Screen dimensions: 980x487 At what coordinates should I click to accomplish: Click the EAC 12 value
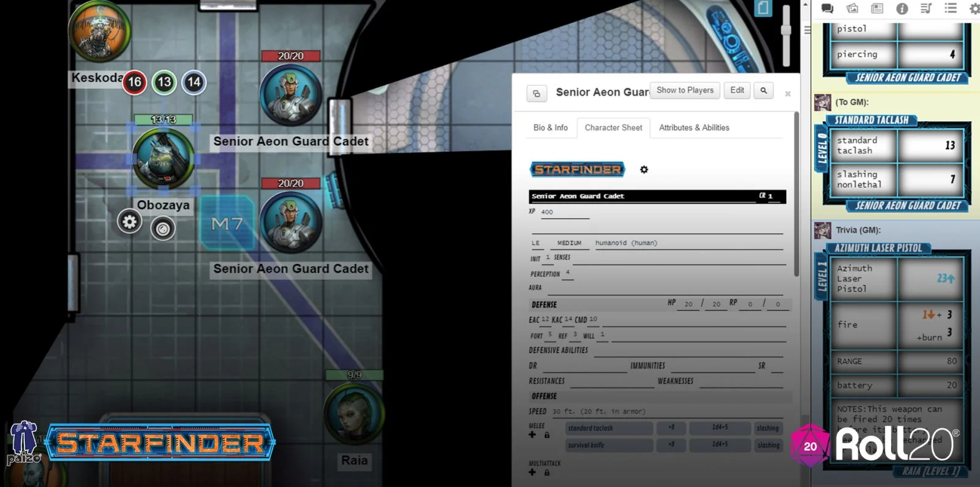tap(545, 319)
